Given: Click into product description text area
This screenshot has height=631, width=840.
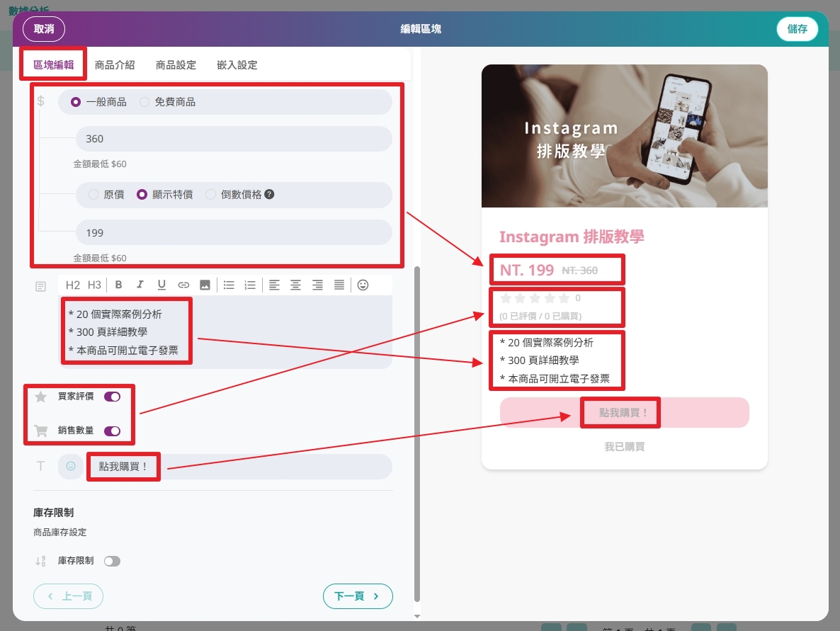Looking at the screenshot, I should (225, 332).
